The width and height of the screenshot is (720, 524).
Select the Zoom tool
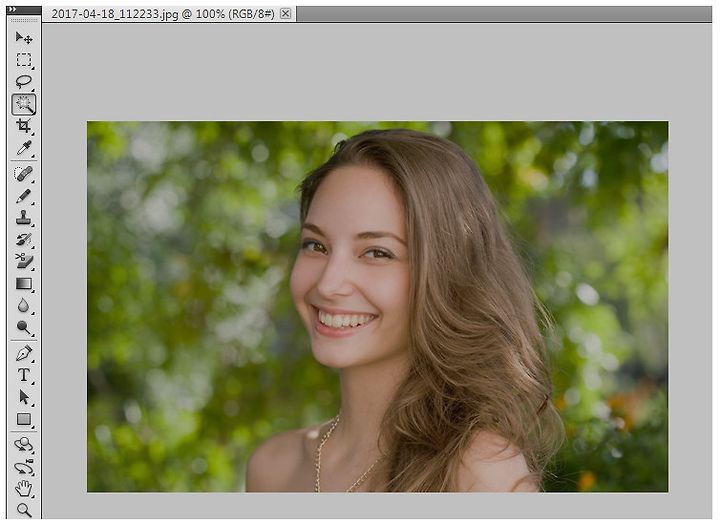tap(23, 510)
